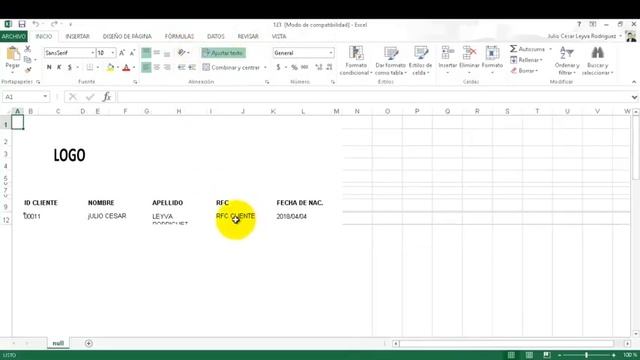640x360 pixels.
Task: Toggle underline S formatting
Action: tap(69, 67)
